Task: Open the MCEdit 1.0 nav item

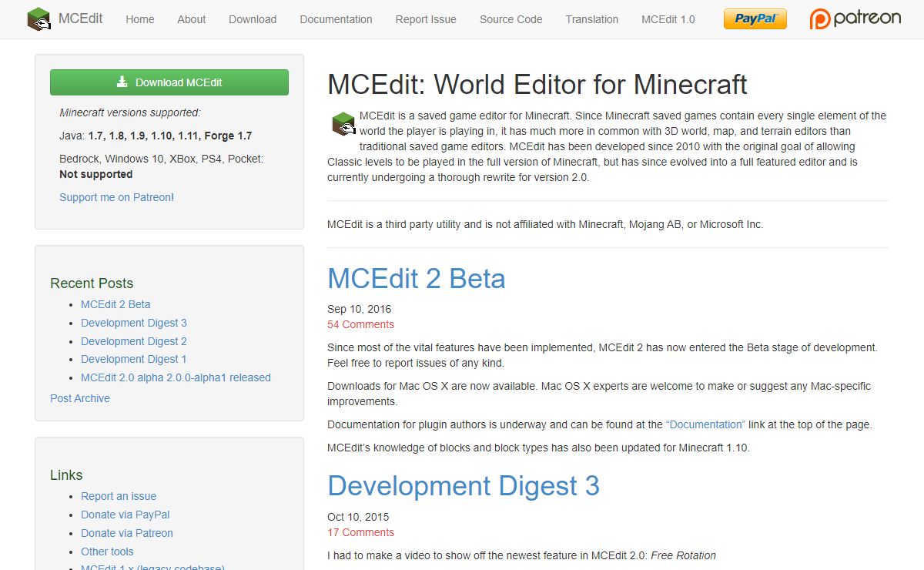Action: (668, 19)
